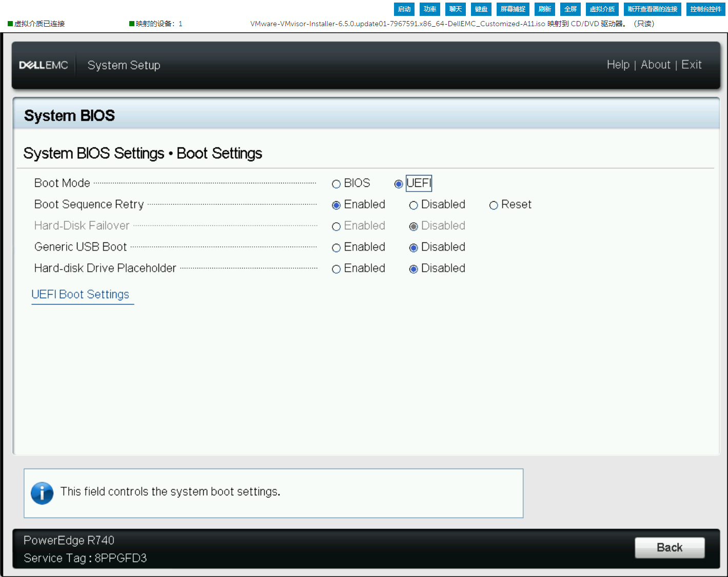Click the Hard-Disk Failover label
Image resolution: width=728 pixels, height=577 pixels.
(82, 225)
